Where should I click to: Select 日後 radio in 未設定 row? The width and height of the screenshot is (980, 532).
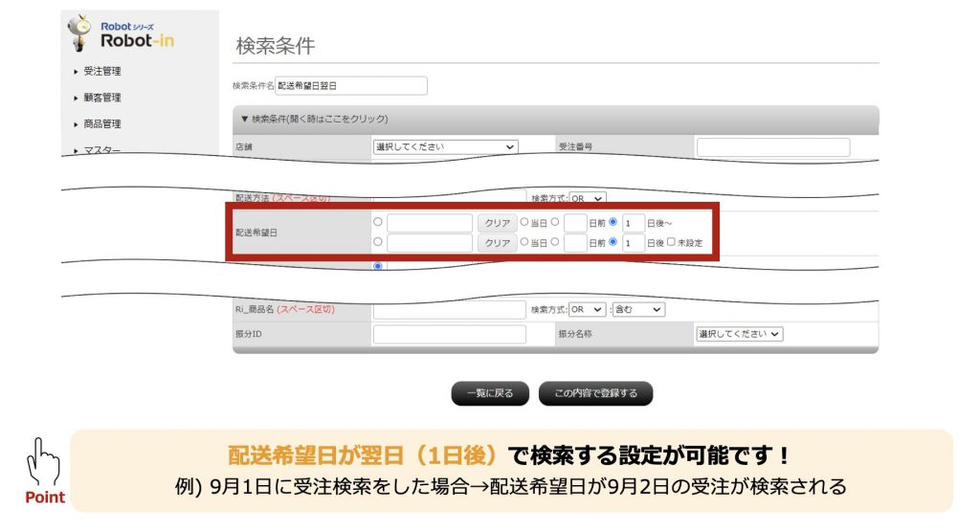pyautogui.click(x=612, y=241)
